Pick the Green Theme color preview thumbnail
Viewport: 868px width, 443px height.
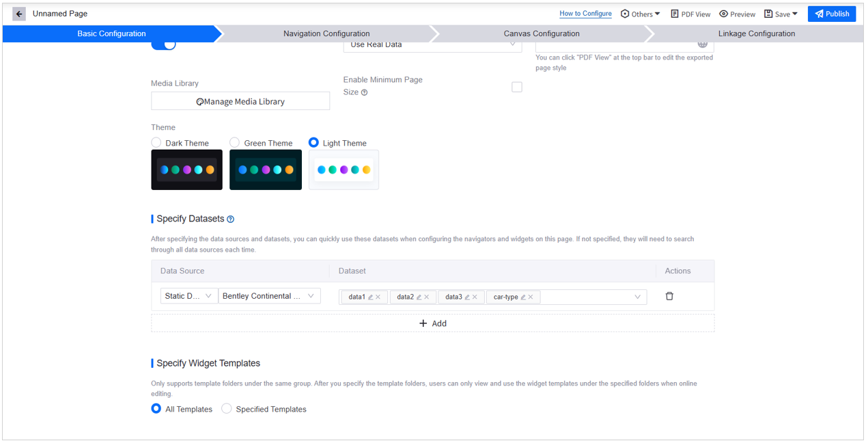[266, 170]
